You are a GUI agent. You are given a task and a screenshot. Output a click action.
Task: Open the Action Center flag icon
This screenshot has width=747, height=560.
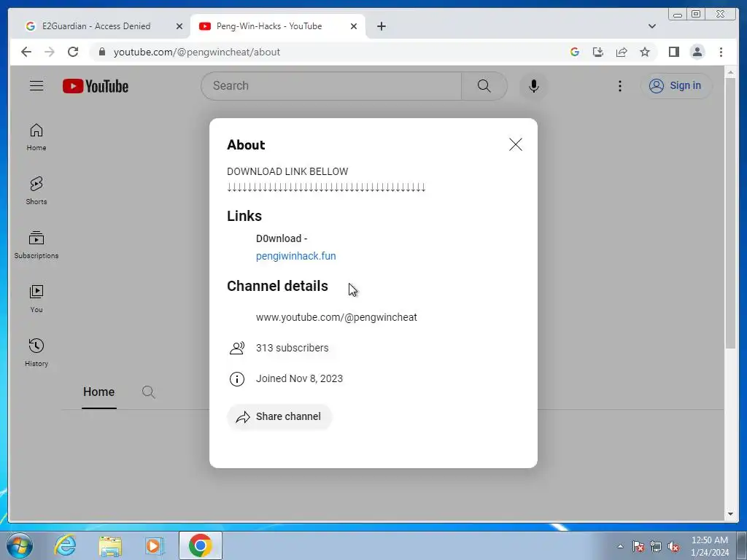(x=638, y=546)
